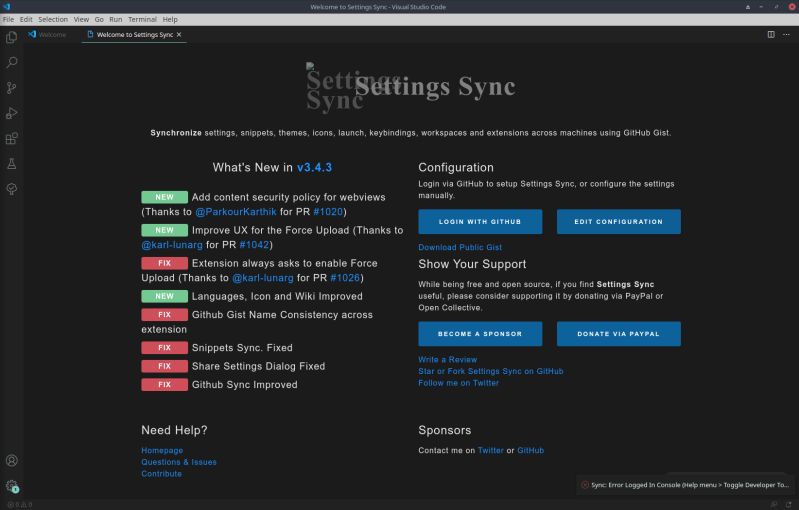Open the @karl-lunarg link before PR #1042

(172, 245)
